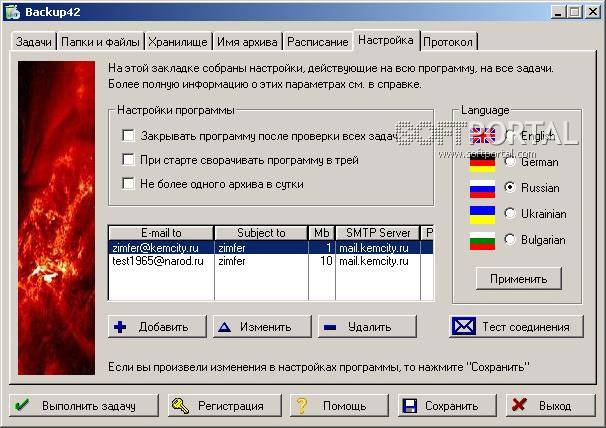Click the envelope icon for Тест соединения
The width and height of the screenshot is (606, 428).
click(464, 326)
